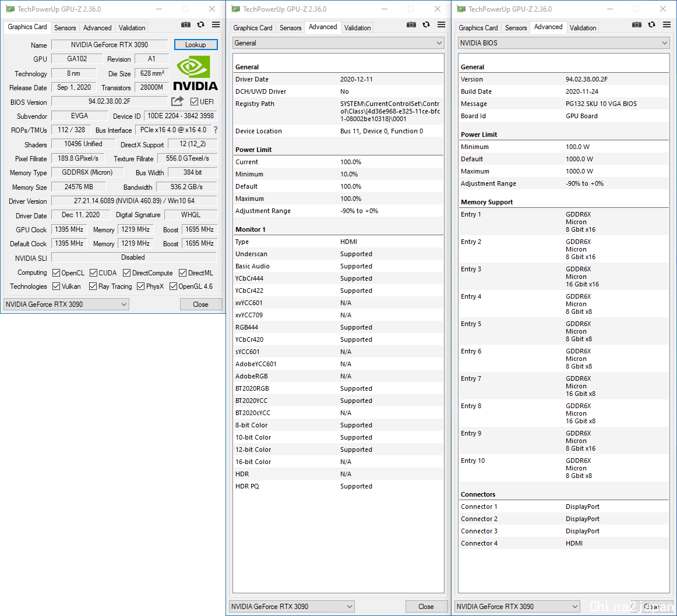Image resolution: width=677 pixels, height=616 pixels.
Task: Click the BIOS share/export arrow icon
Action: [178, 101]
